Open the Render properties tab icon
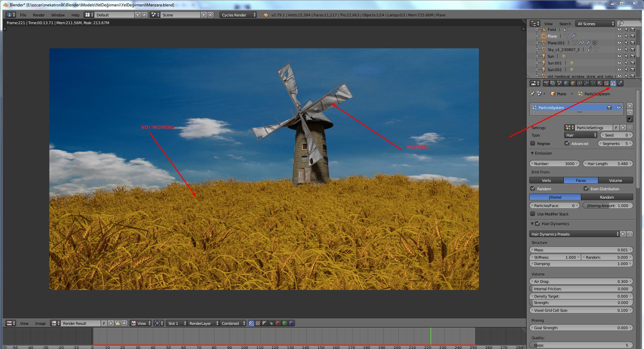Viewport: 644px width, 349px height. tap(546, 83)
